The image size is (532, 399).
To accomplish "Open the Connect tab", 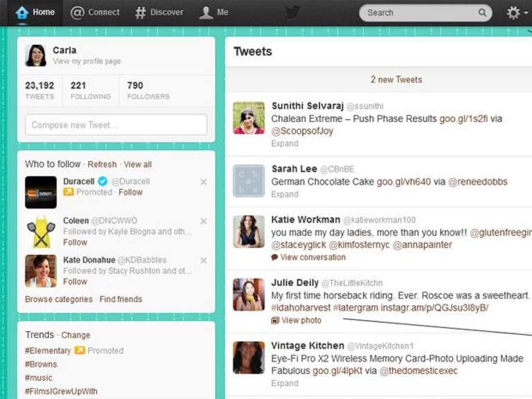I will 96,12.
